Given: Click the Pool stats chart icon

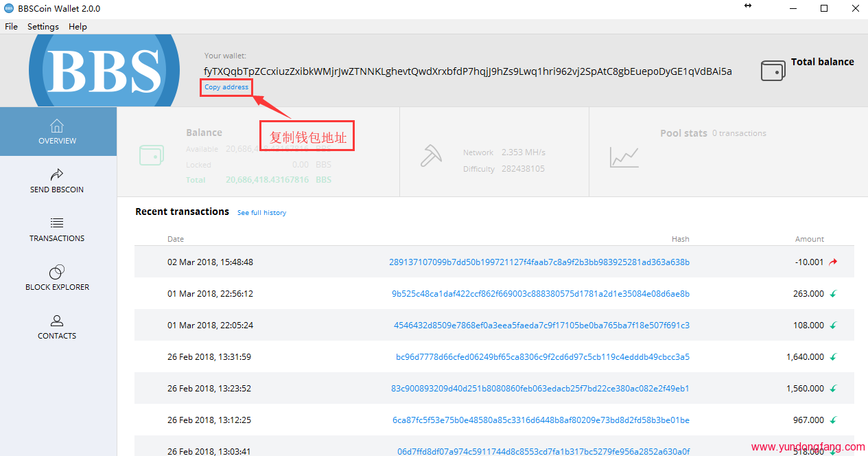Looking at the screenshot, I should click(624, 157).
